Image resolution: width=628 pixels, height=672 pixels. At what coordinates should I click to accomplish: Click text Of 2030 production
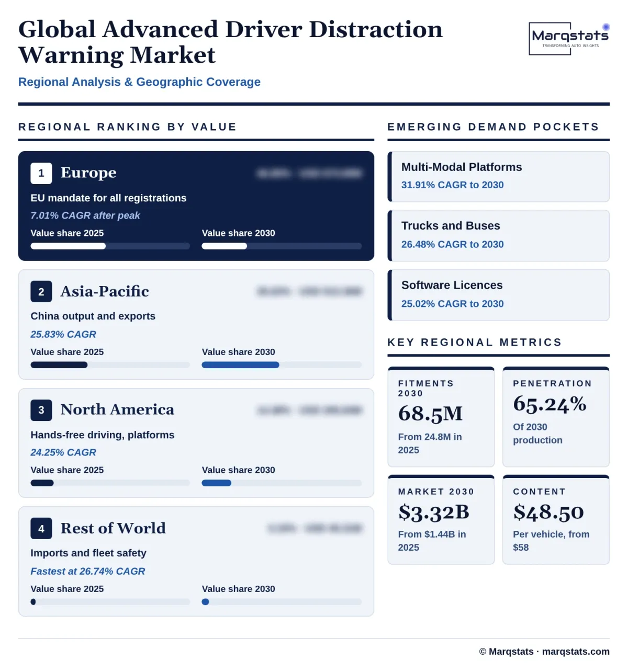coord(538,434)
